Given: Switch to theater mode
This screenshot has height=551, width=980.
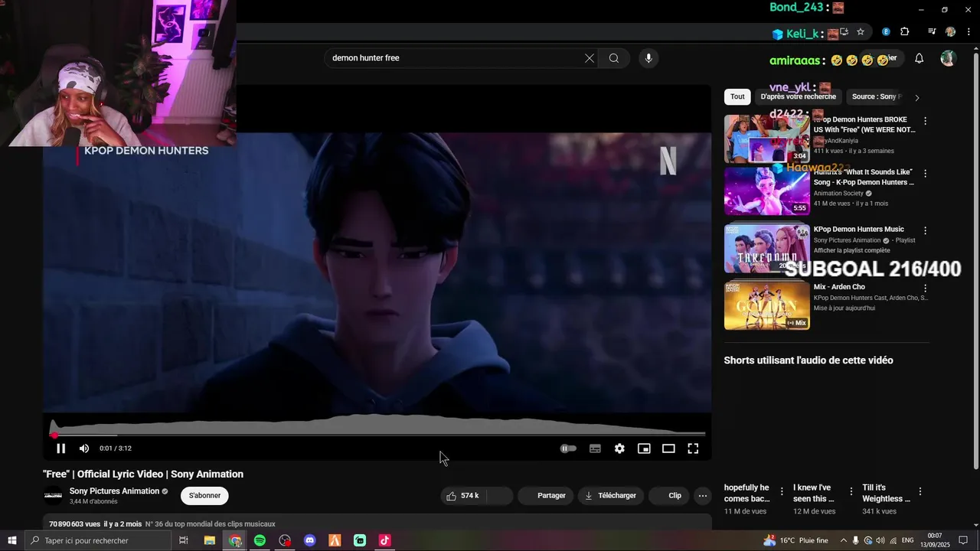Looking at the screenshot, I should pyautogui.click(x=668, y=448).
